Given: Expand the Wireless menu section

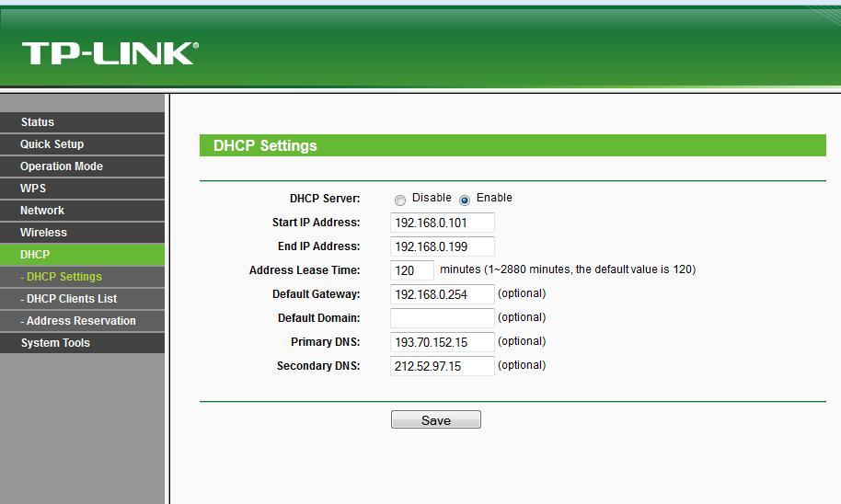Looking at the screenshot, I should [43, 233].
